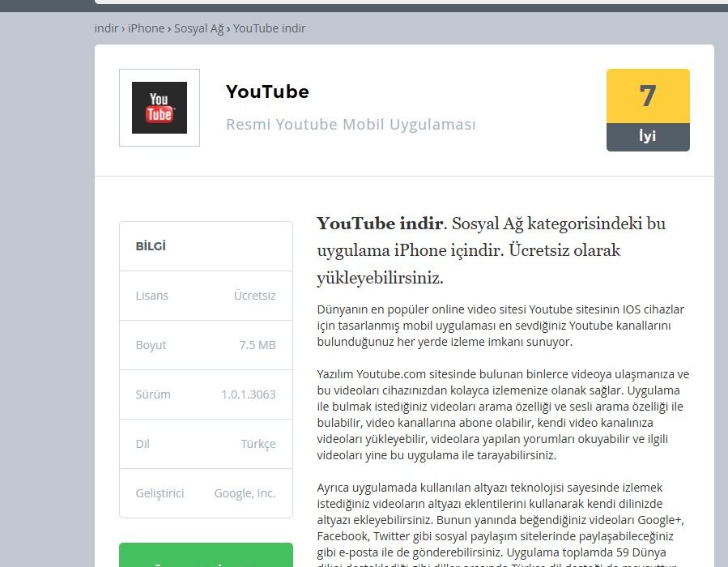Open the 'Sosyal Ağ' breadcrumb link

pyautogui.click(x=198, y=28)
